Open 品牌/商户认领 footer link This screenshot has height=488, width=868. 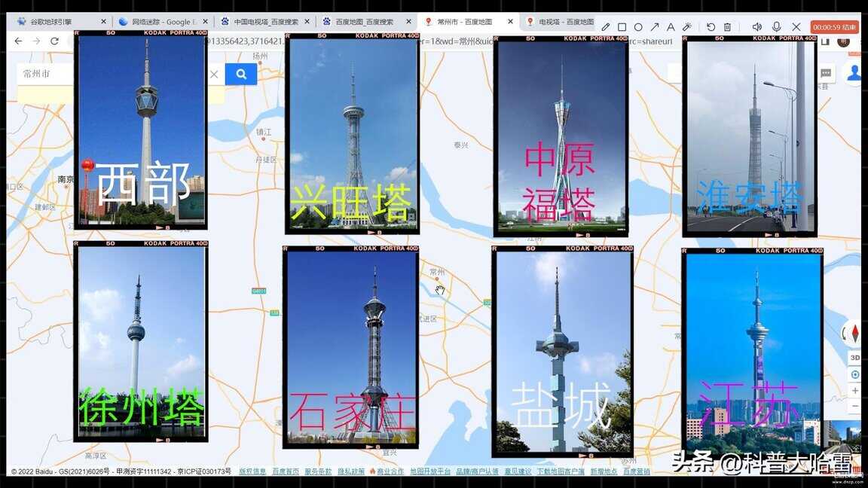[477, 471]
